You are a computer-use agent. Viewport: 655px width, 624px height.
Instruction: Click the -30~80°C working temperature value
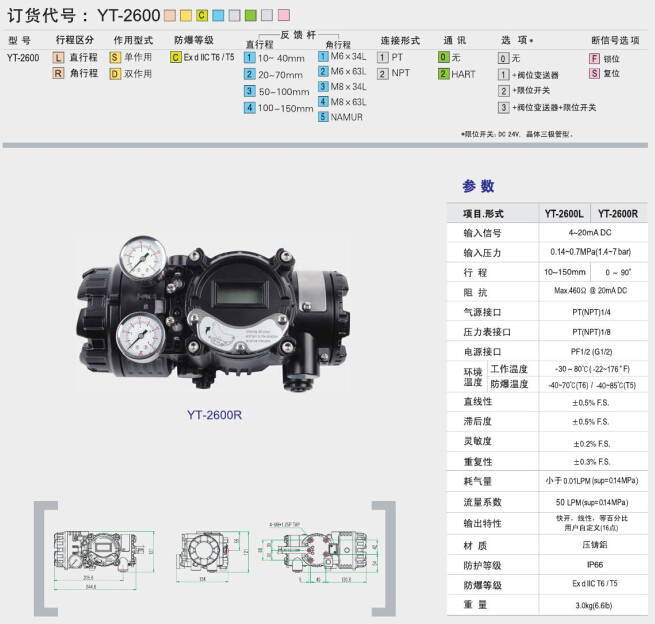click(592, 369)
